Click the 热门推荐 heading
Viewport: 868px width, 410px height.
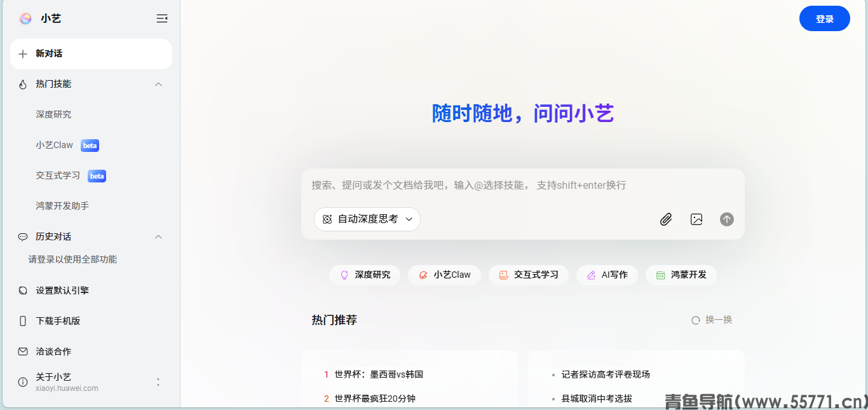(334, 320)
